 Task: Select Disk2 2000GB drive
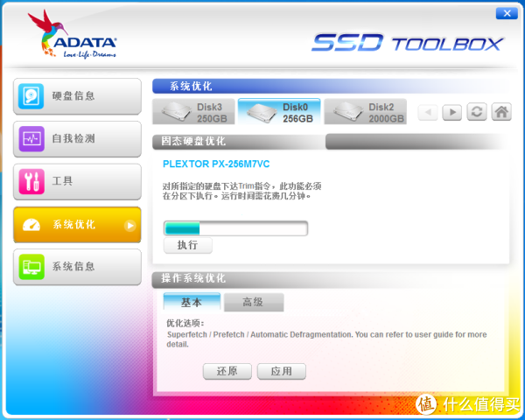tap(365, 112)
